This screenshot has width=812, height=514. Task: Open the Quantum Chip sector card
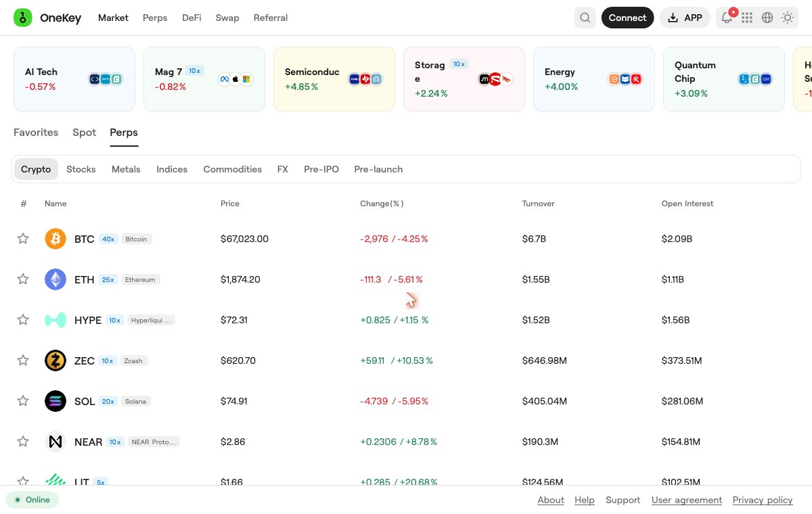(x=724, y=79)
